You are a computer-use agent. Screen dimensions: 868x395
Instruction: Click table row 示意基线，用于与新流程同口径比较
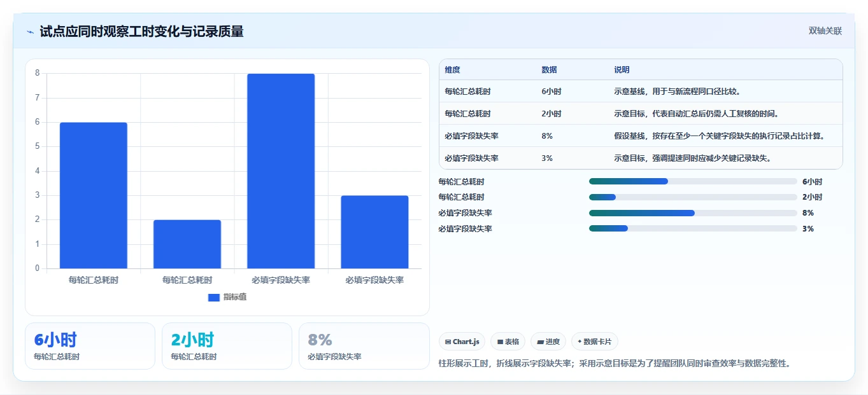tap(641, 92)
